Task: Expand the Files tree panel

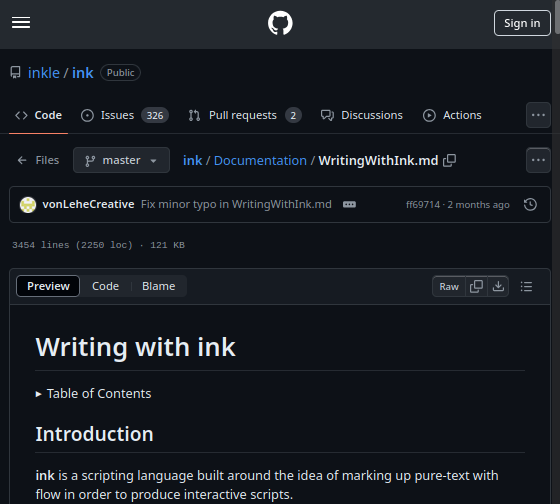Action: coord(38,160)
